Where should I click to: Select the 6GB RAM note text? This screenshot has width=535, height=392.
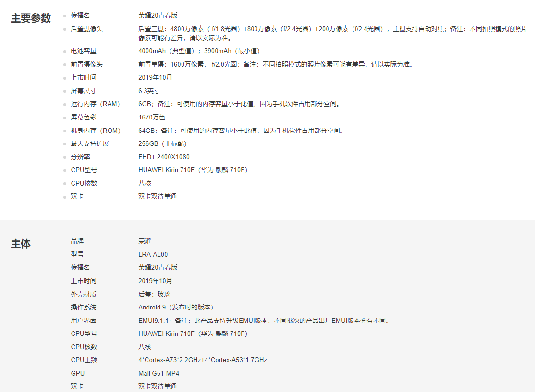coord(240,104)
